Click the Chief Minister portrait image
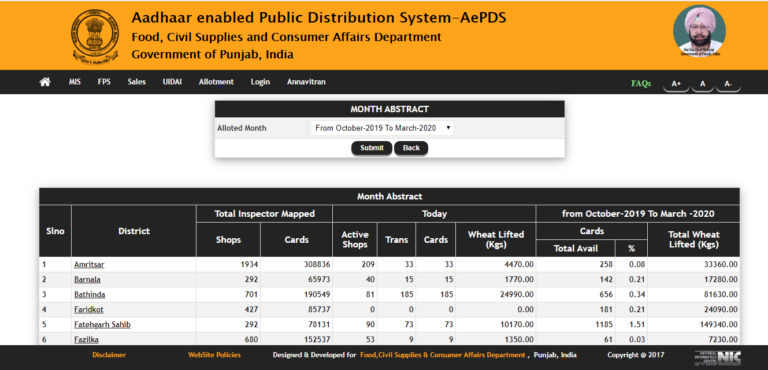This screenshot has width=768, height=370. point(699,31)
